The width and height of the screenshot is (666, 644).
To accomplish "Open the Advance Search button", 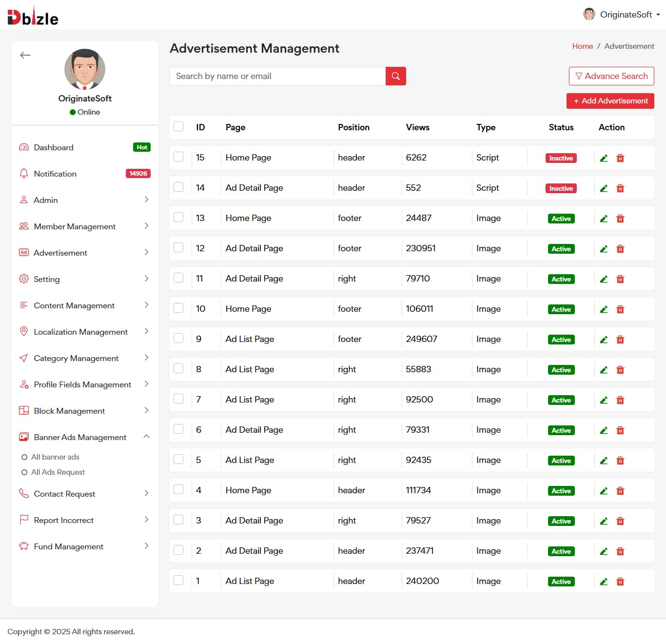I will click(x=611, y=76).
